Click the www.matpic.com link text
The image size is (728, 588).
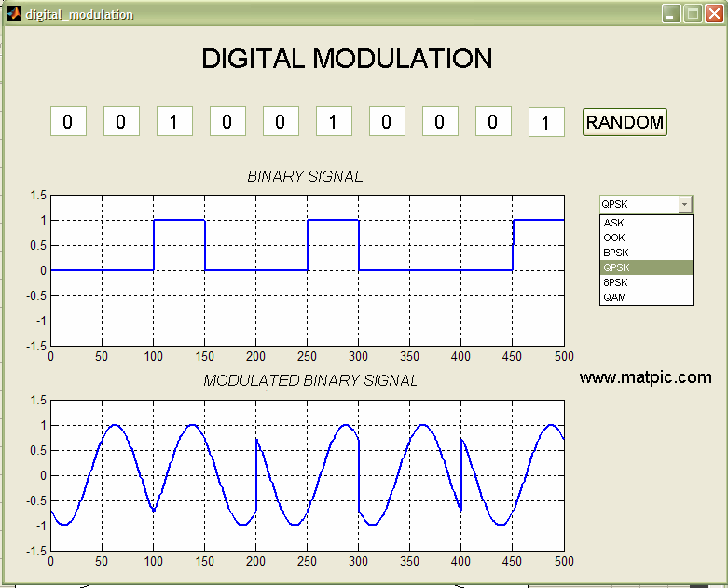click(645, 377)
